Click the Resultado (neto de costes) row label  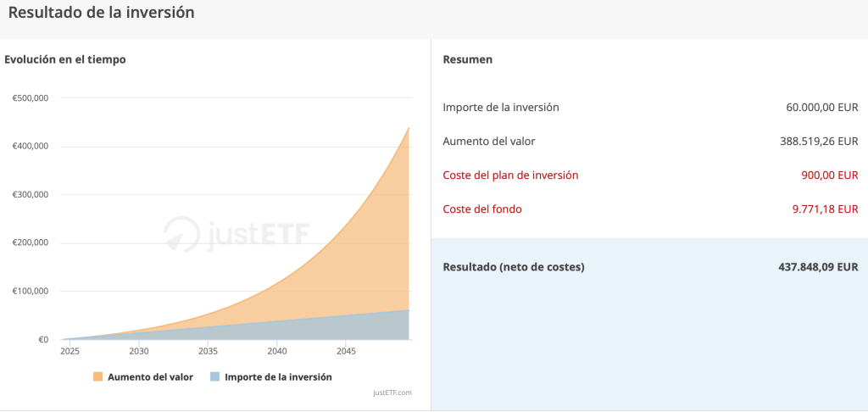[514, 267]
